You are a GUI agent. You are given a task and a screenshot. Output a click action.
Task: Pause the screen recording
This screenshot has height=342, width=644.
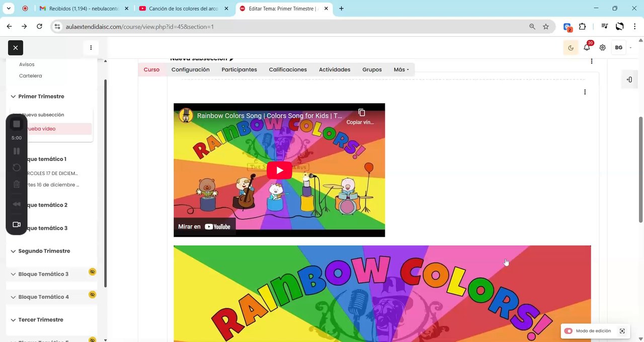(x=17, y=151)
